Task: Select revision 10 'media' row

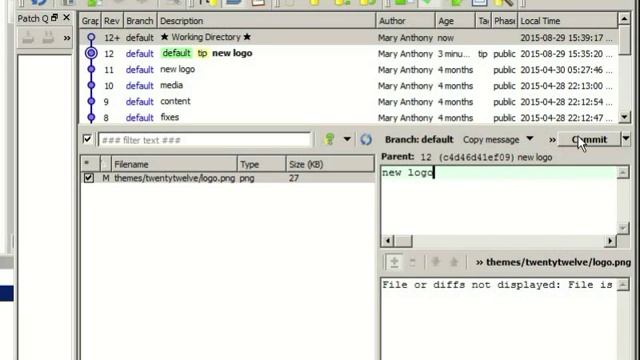Action: [x=349, y=85]
